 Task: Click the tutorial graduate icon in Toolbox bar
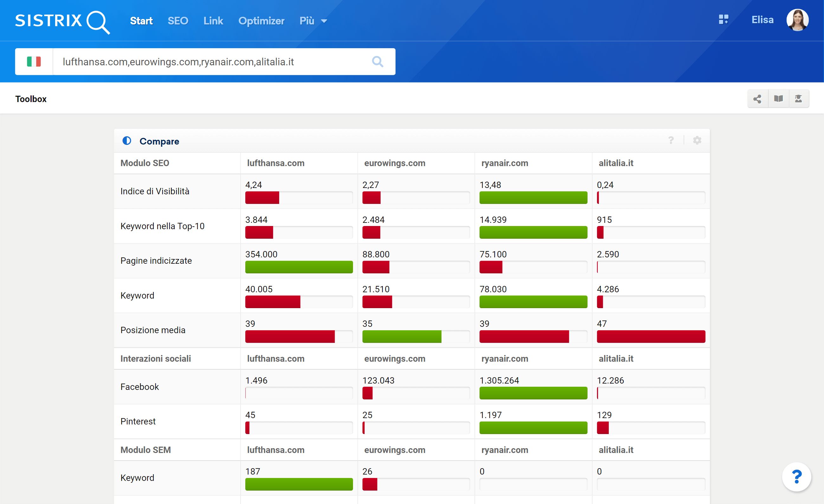pos(799,99)
